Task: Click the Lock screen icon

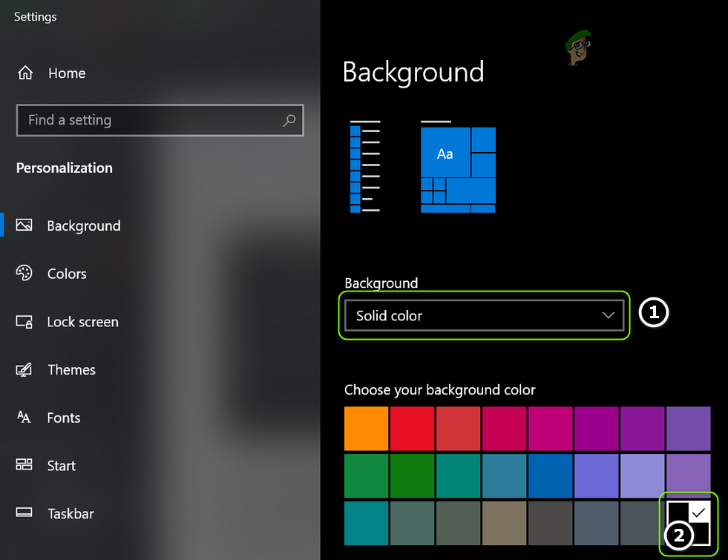Action: (24, 322)
